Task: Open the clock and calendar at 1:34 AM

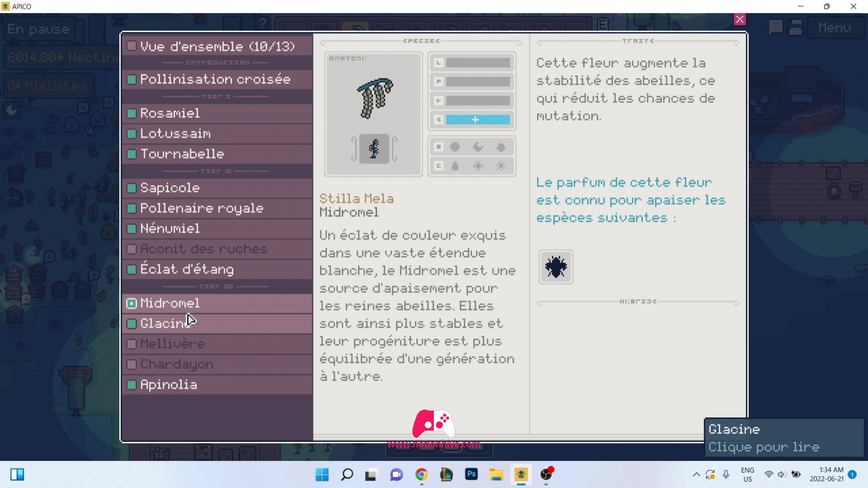Action: (827, 475)
